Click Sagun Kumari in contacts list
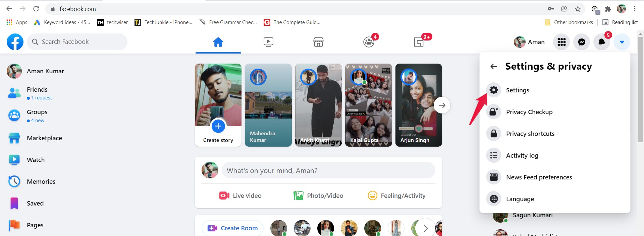This screenshot has width=644, height=236. coord(533,215)
